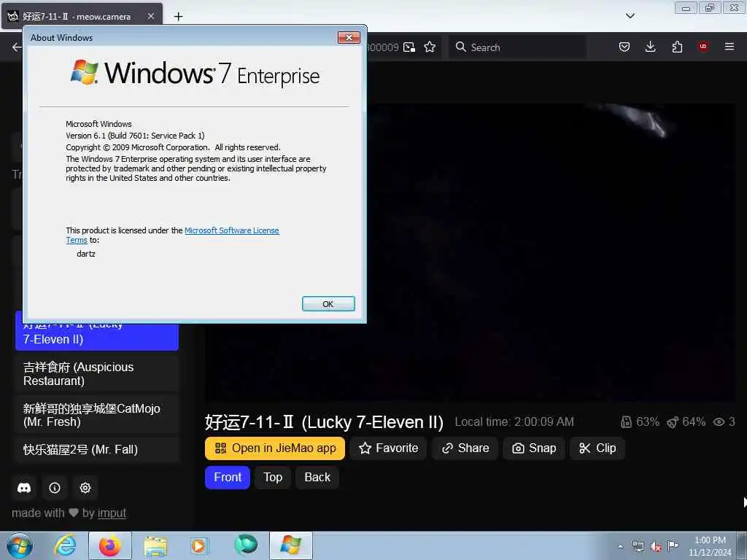Screen dimensions: 747x560
Task: Click the taskbar clock 1:00 PM
Action: pyautogui.click(x=710, y=540)
